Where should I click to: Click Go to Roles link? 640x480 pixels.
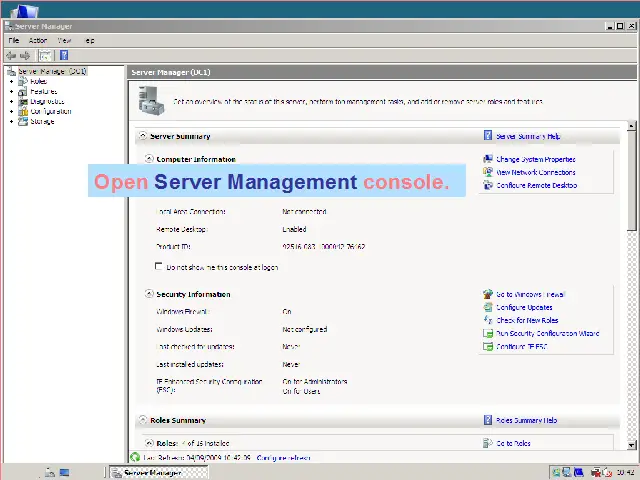tap(513, 443)
